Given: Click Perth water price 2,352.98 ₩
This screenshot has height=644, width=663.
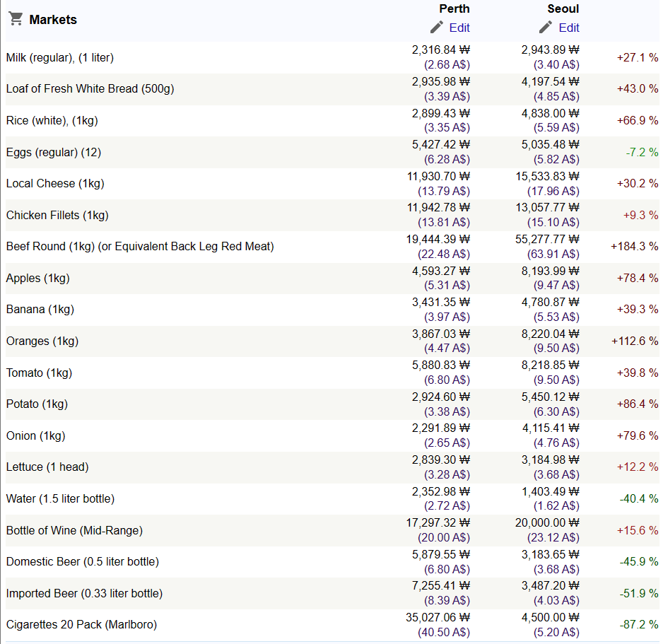Looking at the screenshot, I should (440, 492).
